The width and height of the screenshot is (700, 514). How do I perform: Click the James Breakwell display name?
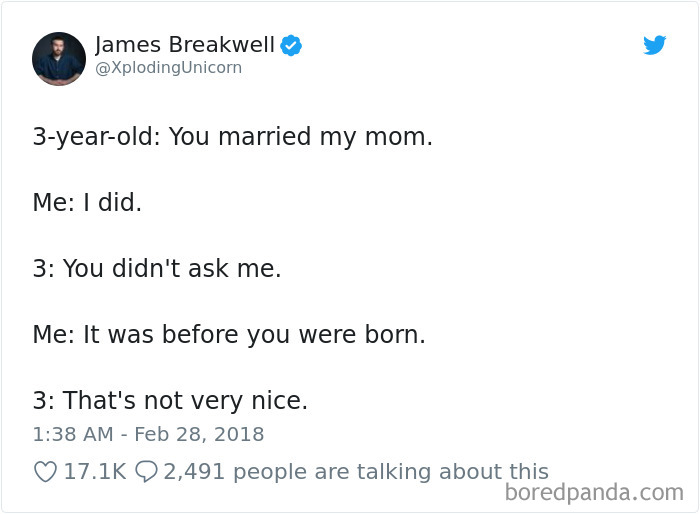184,45
